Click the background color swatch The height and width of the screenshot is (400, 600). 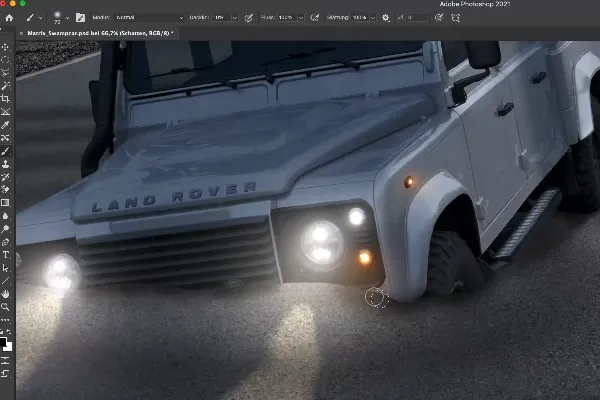click(x=8, y=347)
